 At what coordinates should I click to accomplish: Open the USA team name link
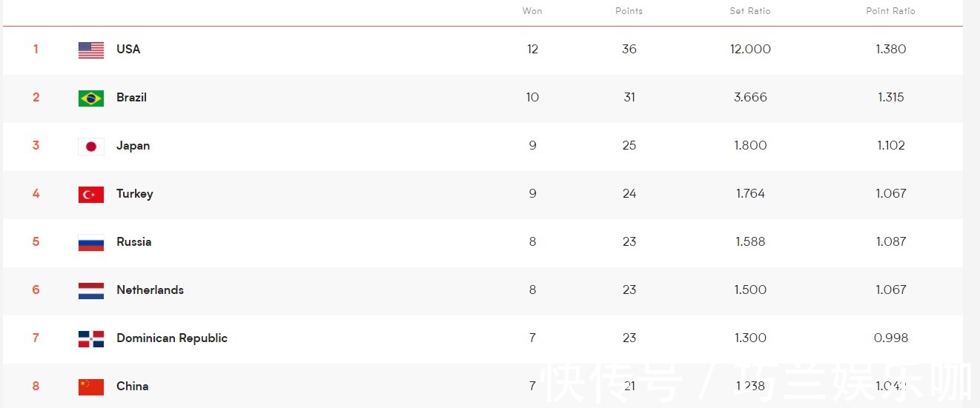(128, 49)
